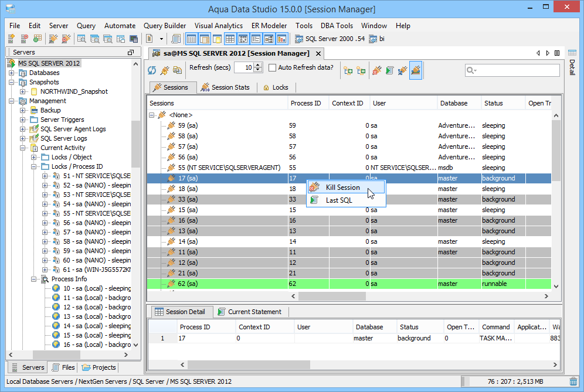Click the new document page icon
Viewport: 584px width, 392px height.
(x=150, y=39)
